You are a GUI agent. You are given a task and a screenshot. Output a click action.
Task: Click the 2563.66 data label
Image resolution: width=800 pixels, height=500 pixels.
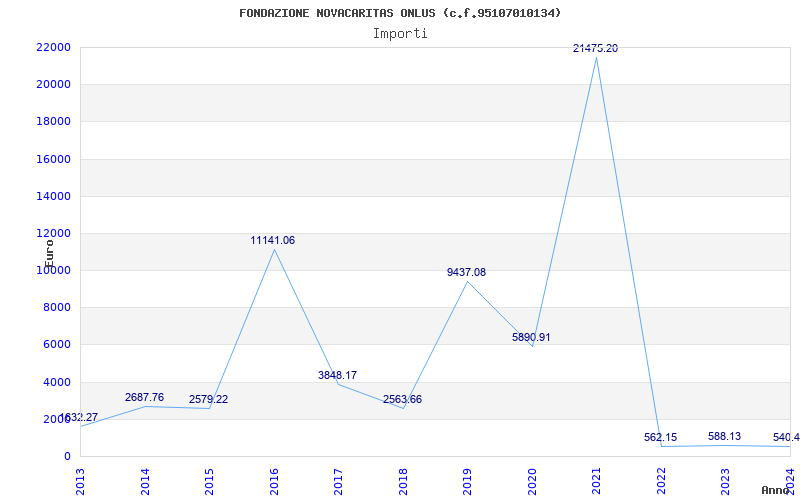point(403,399)
